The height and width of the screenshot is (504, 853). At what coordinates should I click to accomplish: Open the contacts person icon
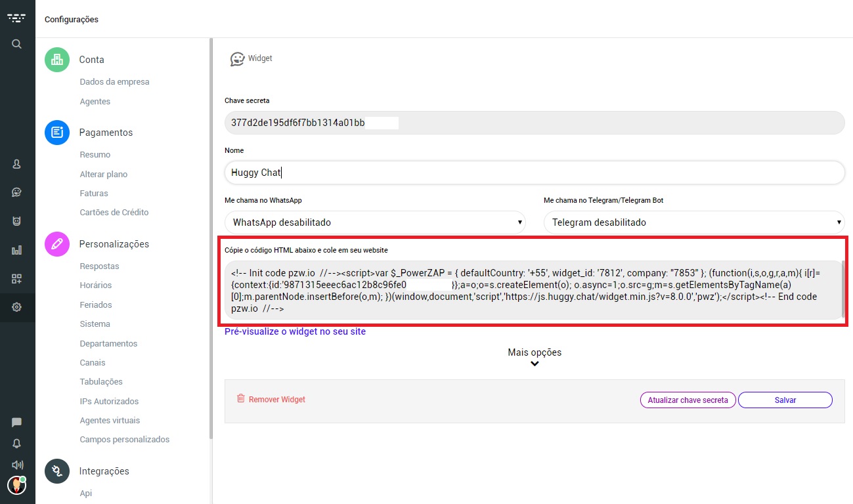pos(17,165)
